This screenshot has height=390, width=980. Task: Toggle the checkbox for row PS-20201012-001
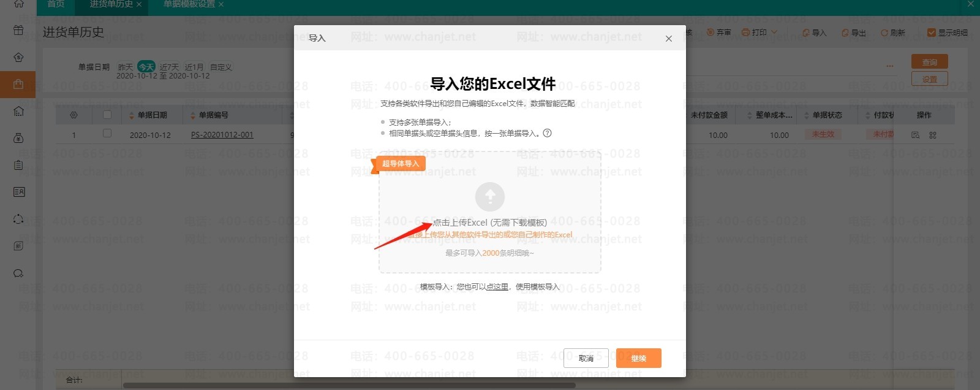[107, 133]
